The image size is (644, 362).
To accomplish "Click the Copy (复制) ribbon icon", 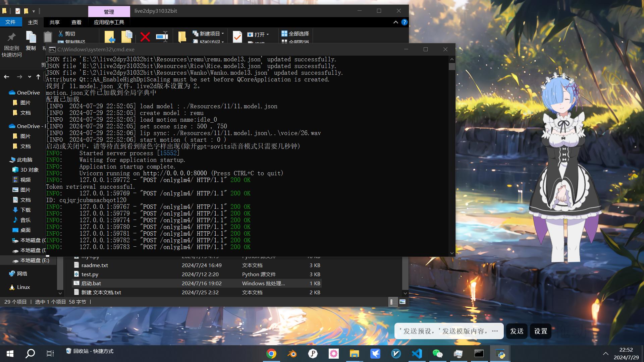I will click(x=31, y=37).
